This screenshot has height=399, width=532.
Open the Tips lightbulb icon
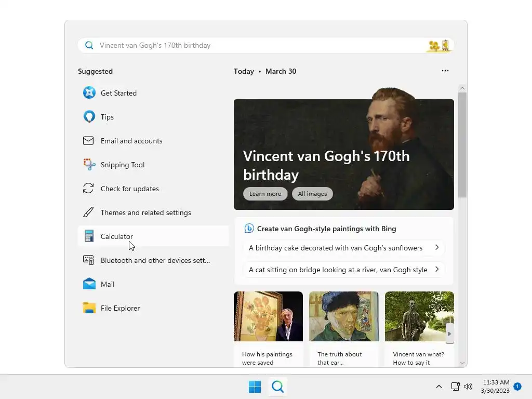(x=89, y=117)
